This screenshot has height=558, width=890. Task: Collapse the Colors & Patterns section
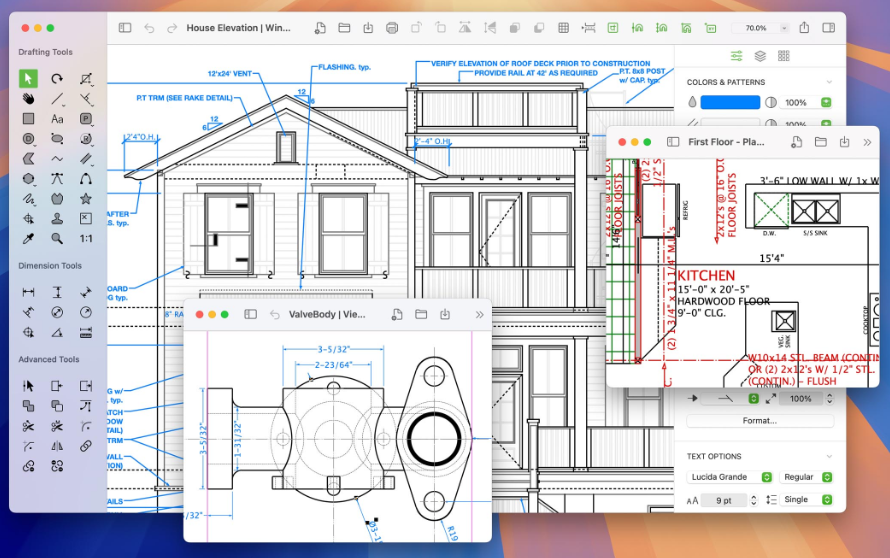coord(829,82)
